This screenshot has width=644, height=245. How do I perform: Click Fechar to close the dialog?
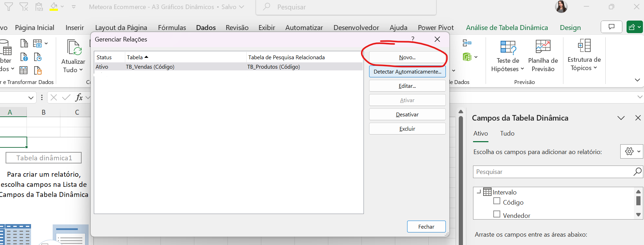pyautogui.click(x=426, y=227)
